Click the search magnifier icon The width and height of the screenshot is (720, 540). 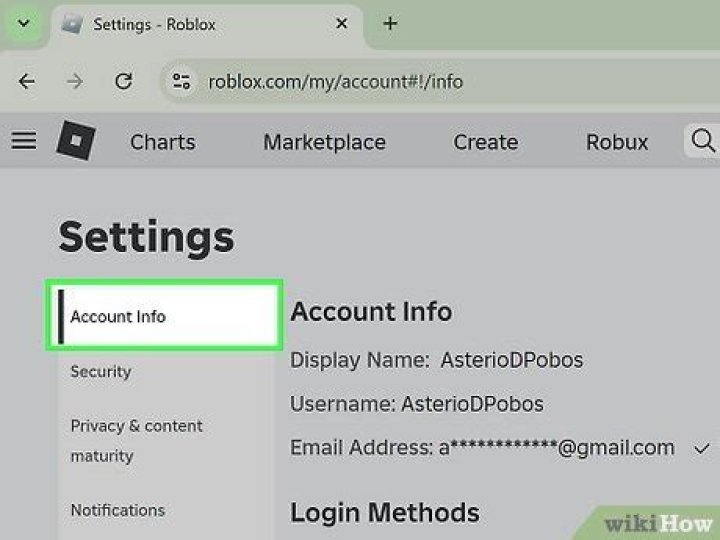point(703,142)
